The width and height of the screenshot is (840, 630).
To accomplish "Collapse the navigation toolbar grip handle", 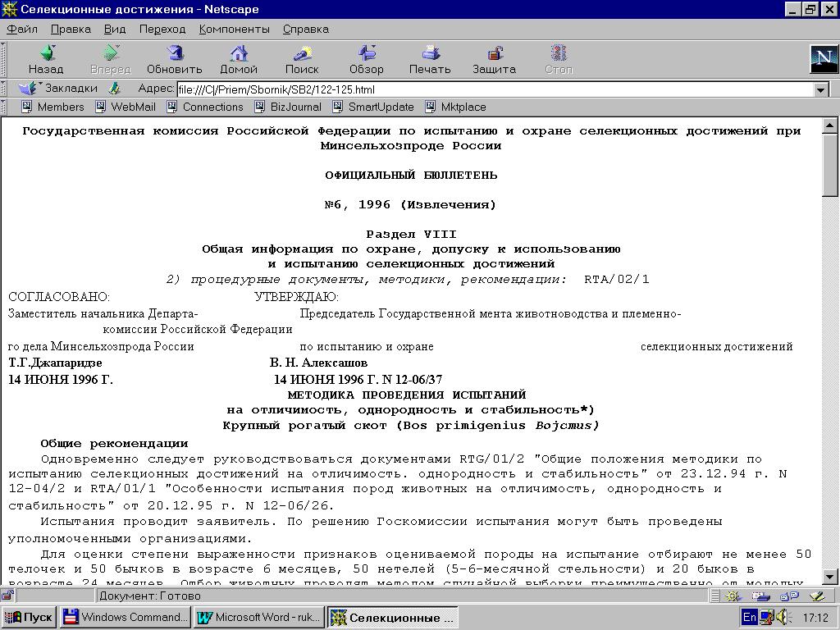I will (x=3, y=59).
